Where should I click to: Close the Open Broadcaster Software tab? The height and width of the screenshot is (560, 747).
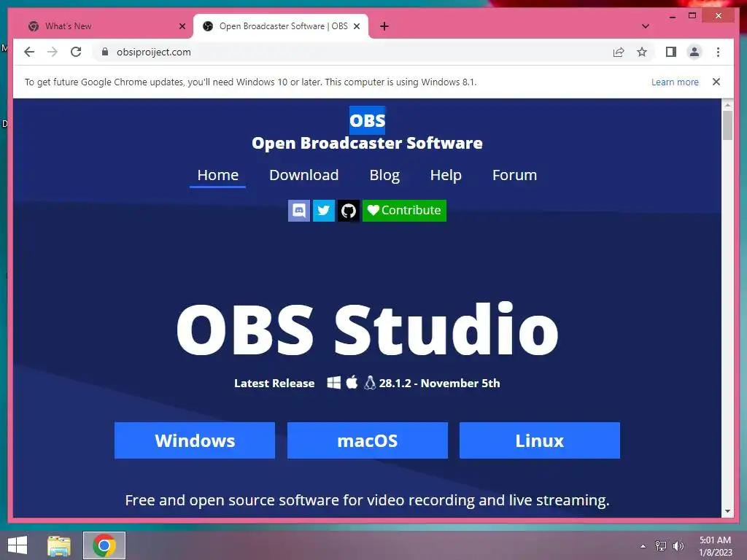356,26
